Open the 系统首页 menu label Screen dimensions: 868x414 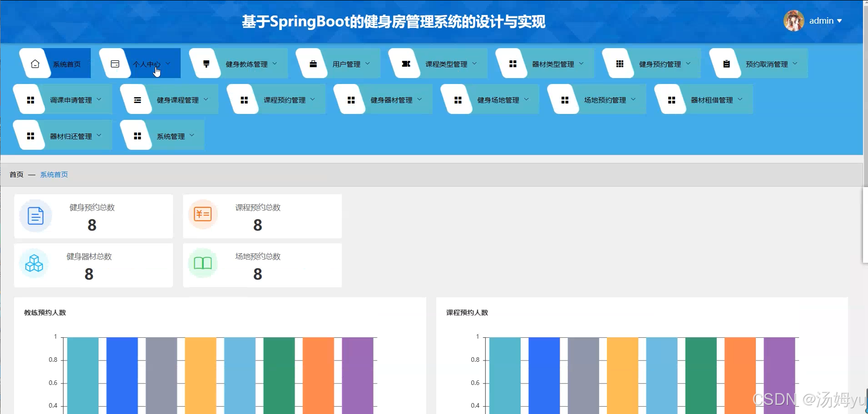[67, 64]
